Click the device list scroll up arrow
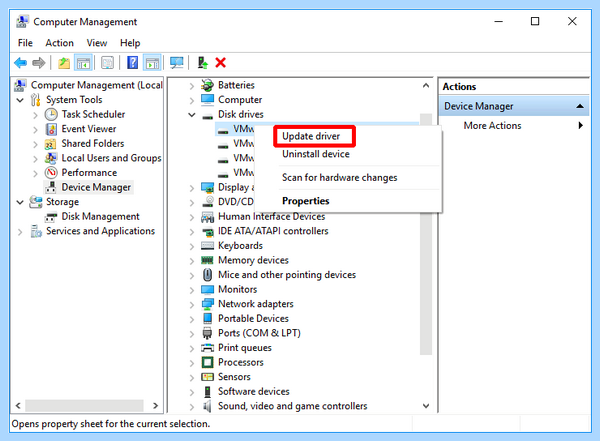 pos(426,86)
